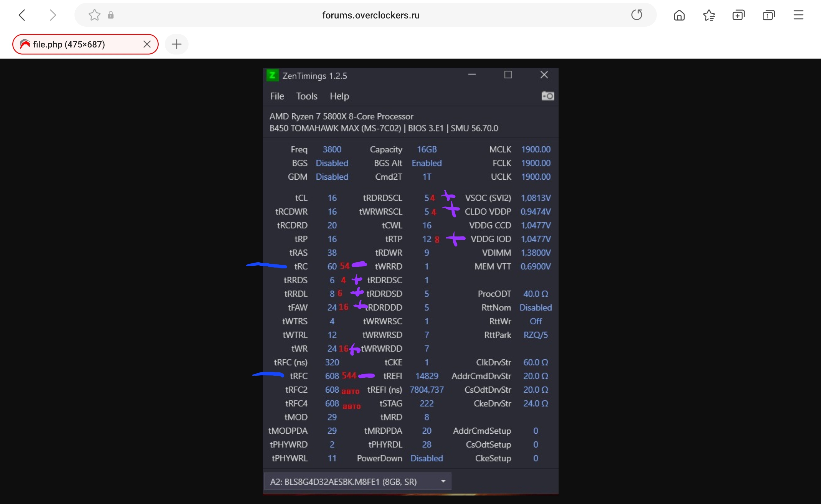Open the ZenTimings Help menu

coord(339,96)
